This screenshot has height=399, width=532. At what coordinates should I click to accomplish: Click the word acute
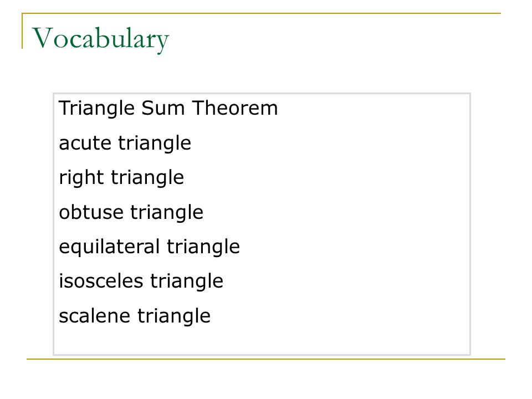[x=85, y=143]
